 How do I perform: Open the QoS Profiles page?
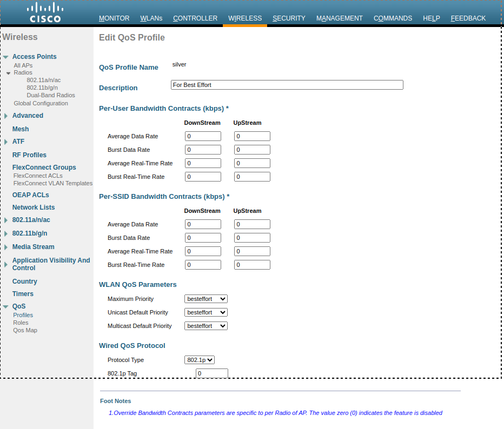click(x=23, y=315)
